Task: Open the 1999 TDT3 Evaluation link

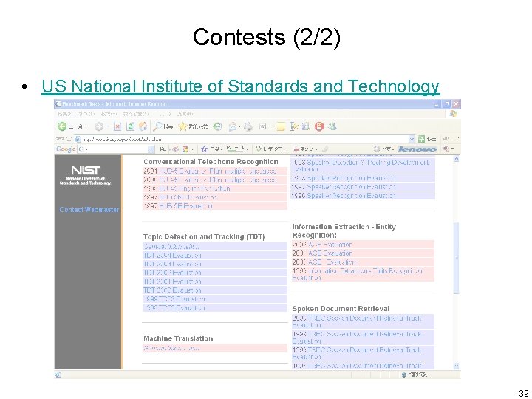Action: (176, 299)
